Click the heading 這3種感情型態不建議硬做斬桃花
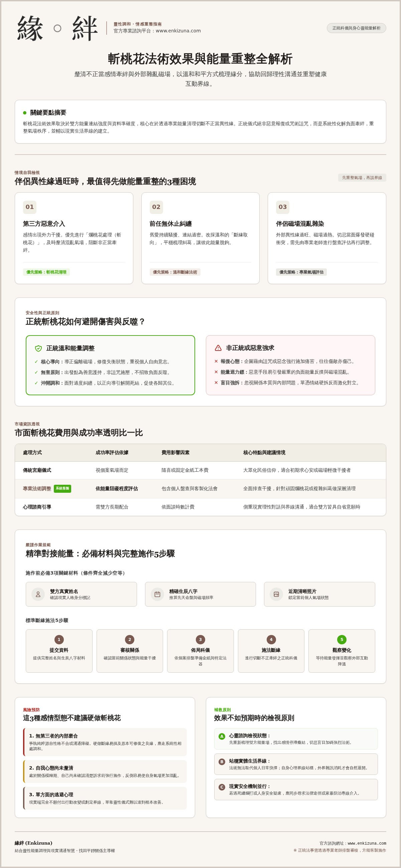 coord(72,718)
